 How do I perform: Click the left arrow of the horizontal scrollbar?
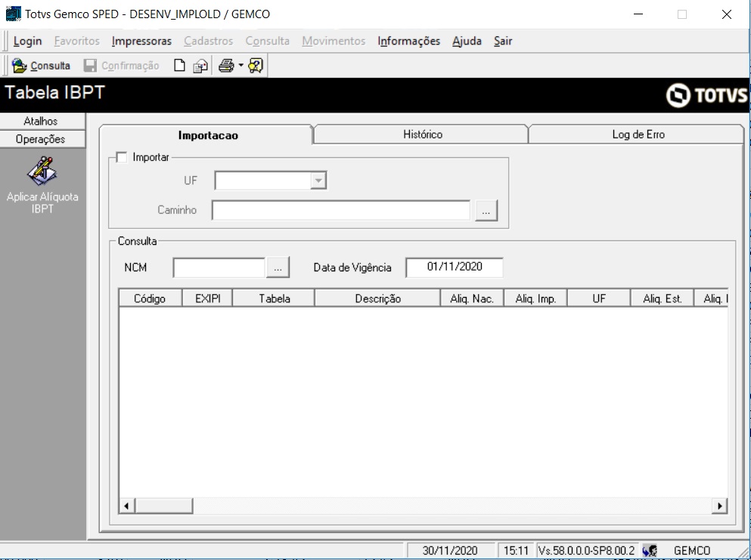[127, 506]
